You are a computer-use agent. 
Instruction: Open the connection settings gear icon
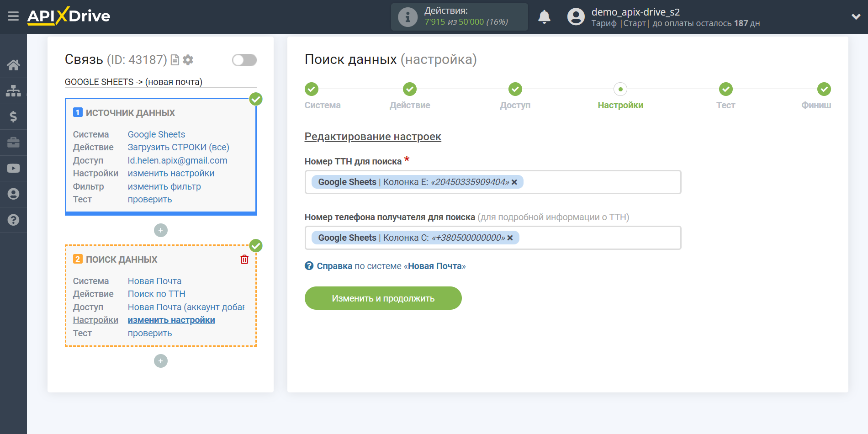[x=188, y=60]
